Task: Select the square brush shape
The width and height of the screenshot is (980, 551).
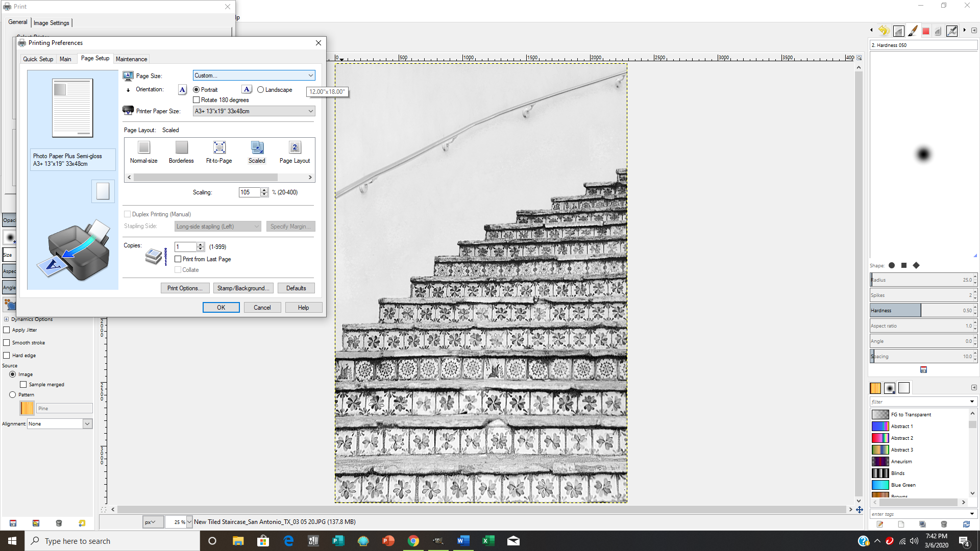Action: click(x=904, y=265)
